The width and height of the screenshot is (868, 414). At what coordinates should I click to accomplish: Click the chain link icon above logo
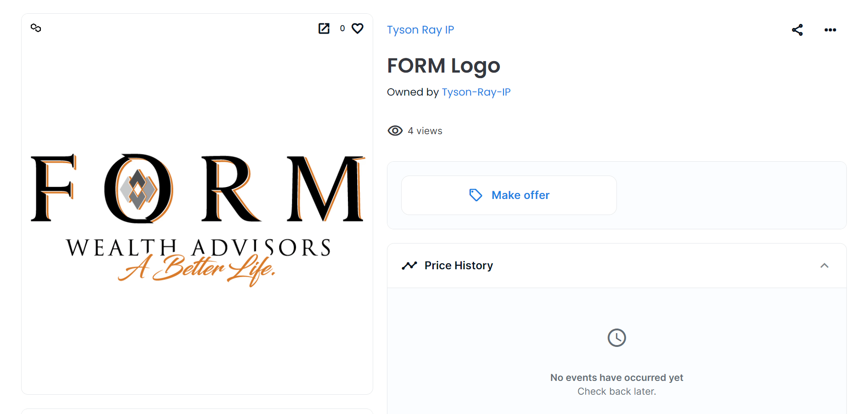pyautogui.click(x=36, y=28)
